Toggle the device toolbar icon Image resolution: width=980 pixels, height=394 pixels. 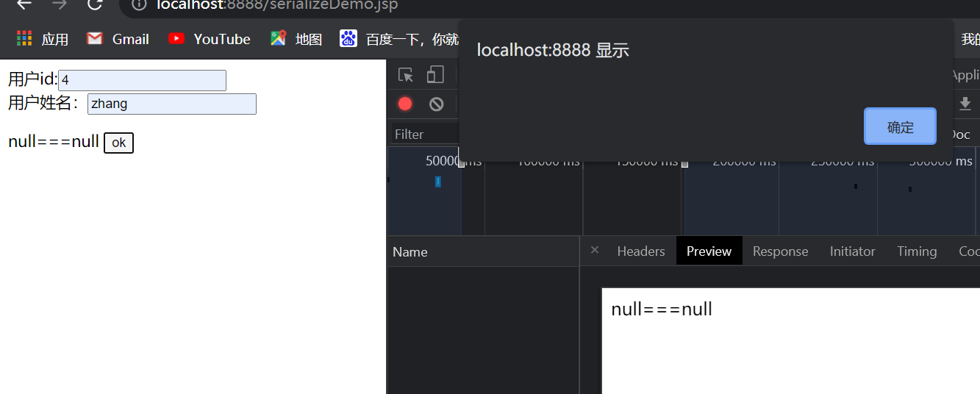pyautogui.click(x=436, y=74)
